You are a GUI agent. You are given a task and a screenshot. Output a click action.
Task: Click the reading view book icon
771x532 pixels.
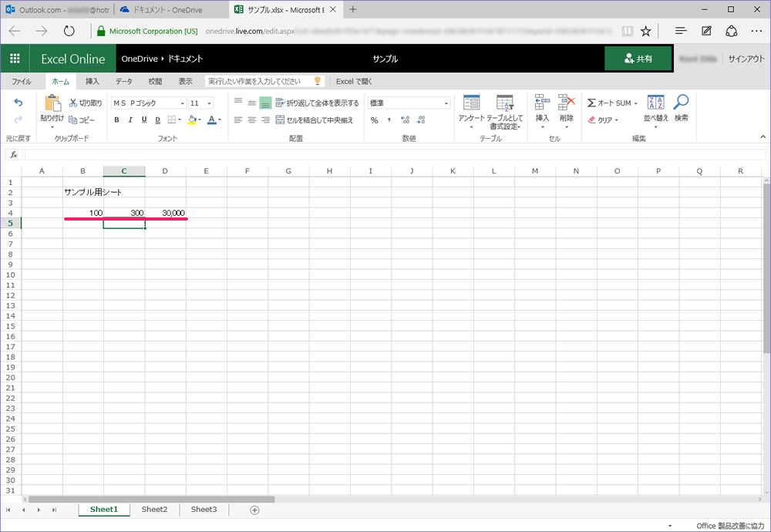tap(627, 31)
